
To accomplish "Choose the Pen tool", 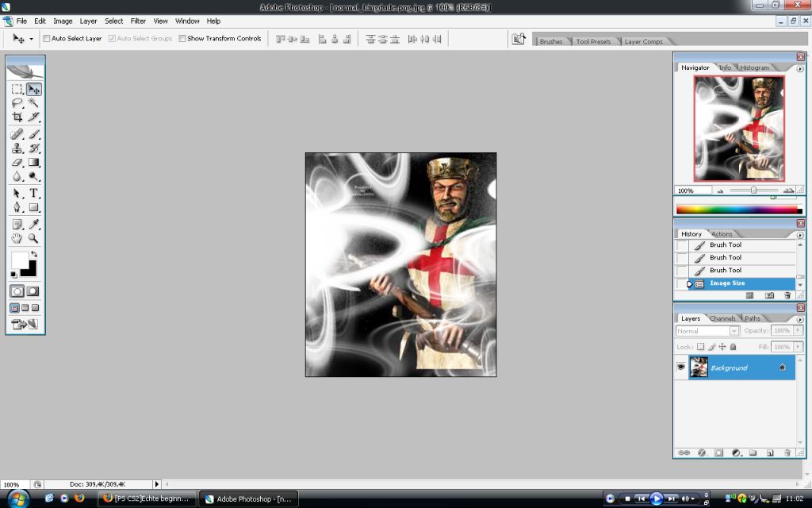I will click(x=17, y=207).
